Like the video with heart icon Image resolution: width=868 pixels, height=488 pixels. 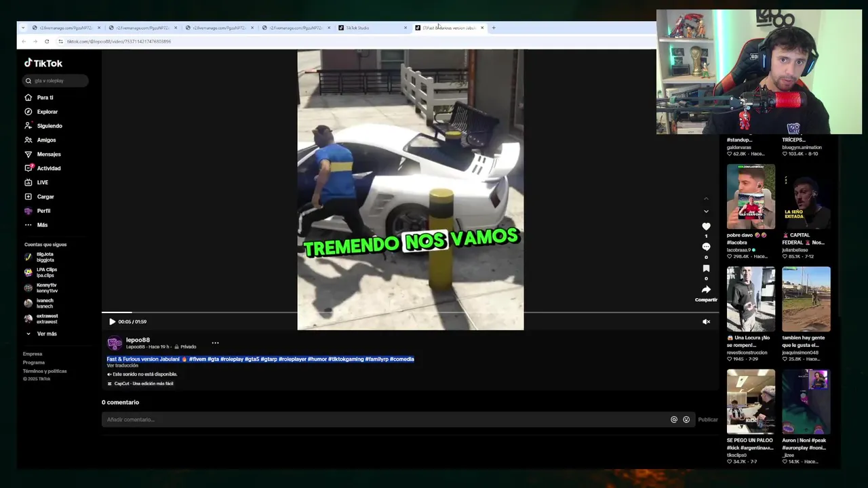click(706, 226)
